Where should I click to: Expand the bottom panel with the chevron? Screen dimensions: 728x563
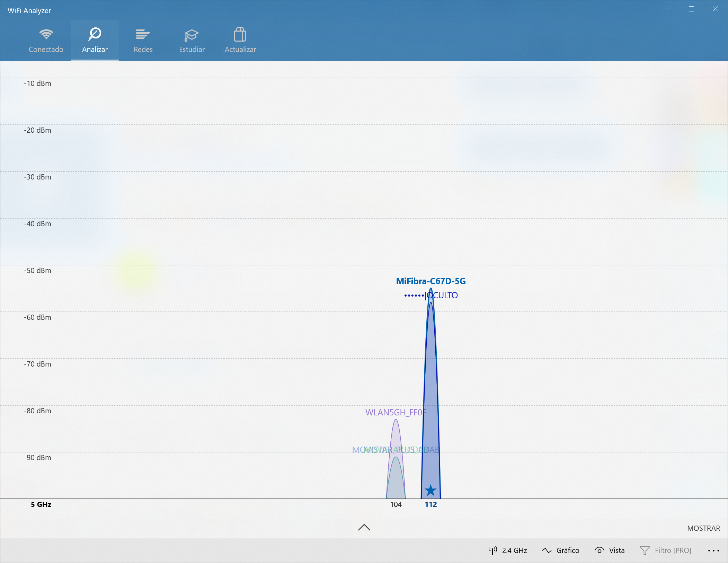[x=364, y=527]
